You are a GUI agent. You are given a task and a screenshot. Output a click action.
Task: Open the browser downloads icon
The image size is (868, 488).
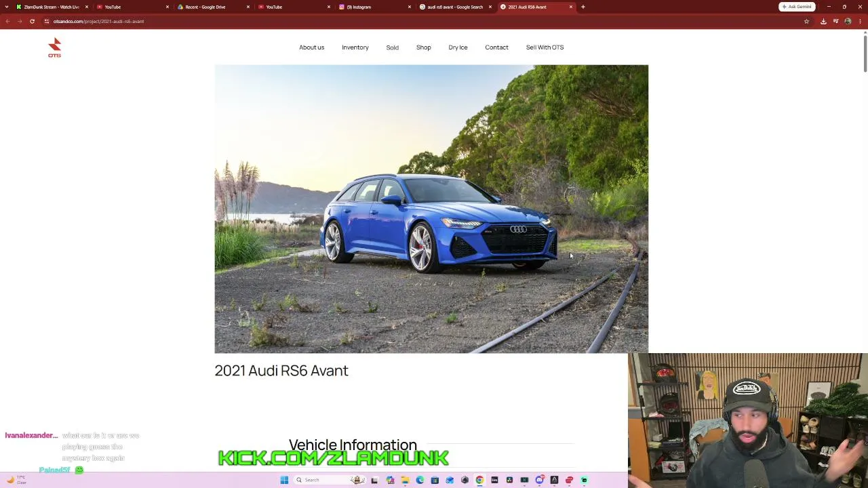click(x=823, y=21)
